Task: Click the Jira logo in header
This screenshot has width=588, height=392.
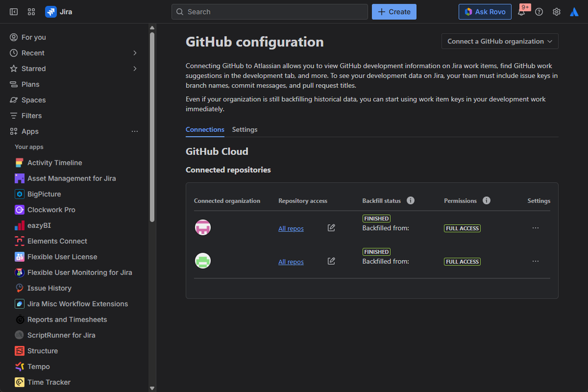Action: 58,12
